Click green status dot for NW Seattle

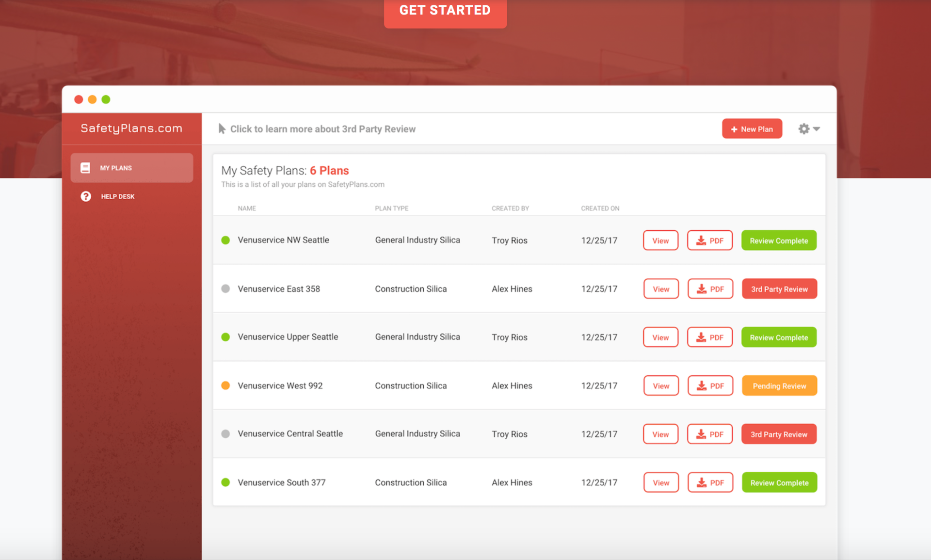point(225,240)
